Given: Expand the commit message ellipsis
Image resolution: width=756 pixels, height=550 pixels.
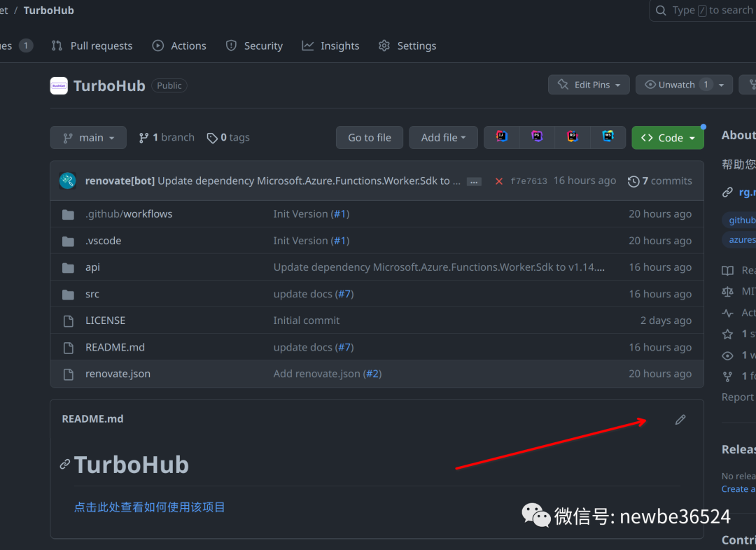Looking at the screenshot, I should (474, 182).
